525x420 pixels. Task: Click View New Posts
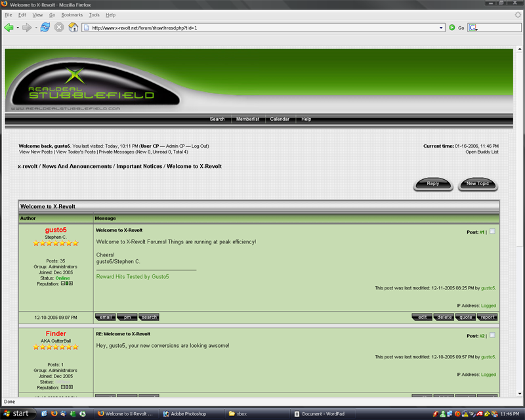coord(36,152)
